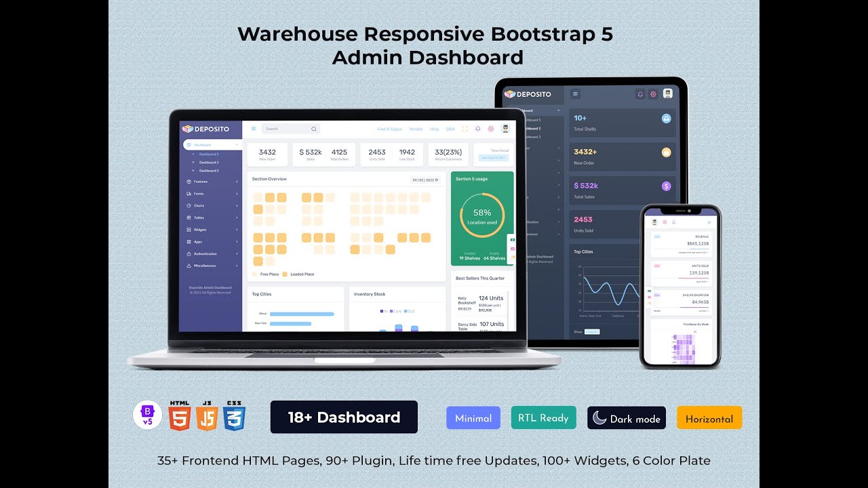Click the 58% Location used progress ring
The height and width of the screenshot is (488, 868).
pyautogui.click(x=482, y=217)
